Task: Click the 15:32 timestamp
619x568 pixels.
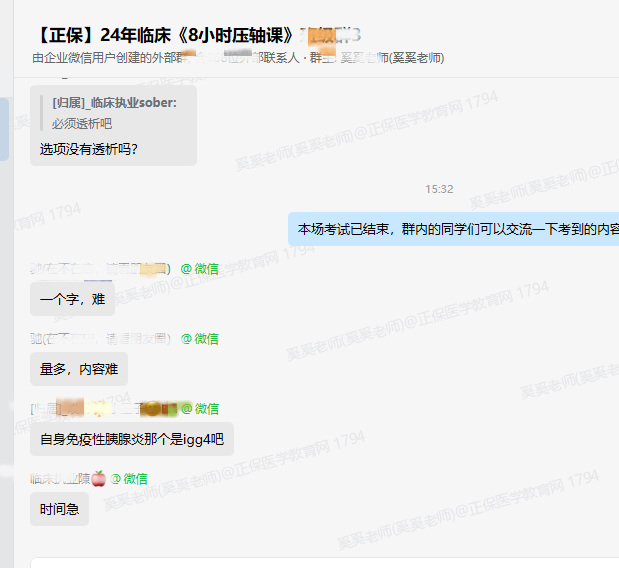Action: [439, 189]
